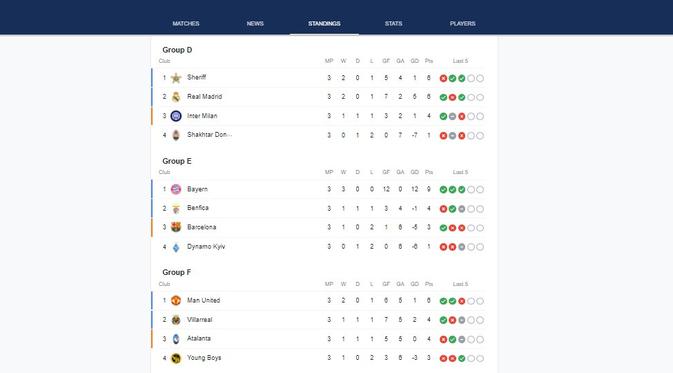Click the Shakhtar Donetsk team row name
The height and width of the screenshot is (373, 673).
(x=209, y=135)
